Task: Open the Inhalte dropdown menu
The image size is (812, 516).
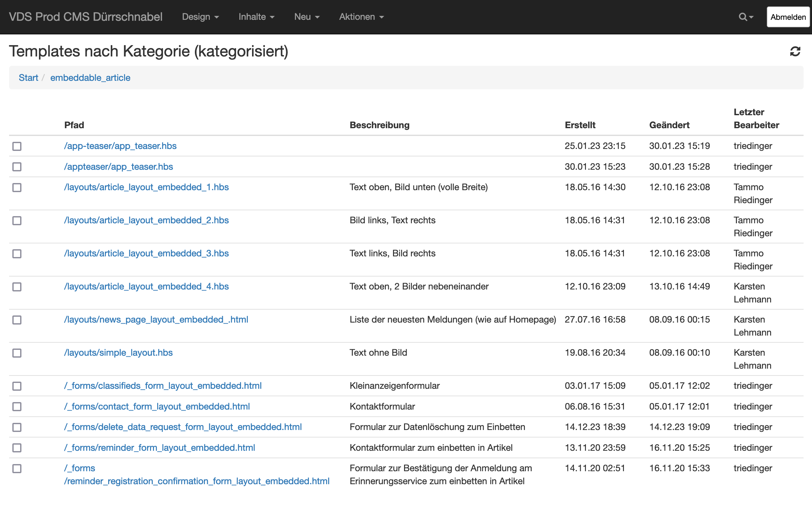Action: point(256,17)
